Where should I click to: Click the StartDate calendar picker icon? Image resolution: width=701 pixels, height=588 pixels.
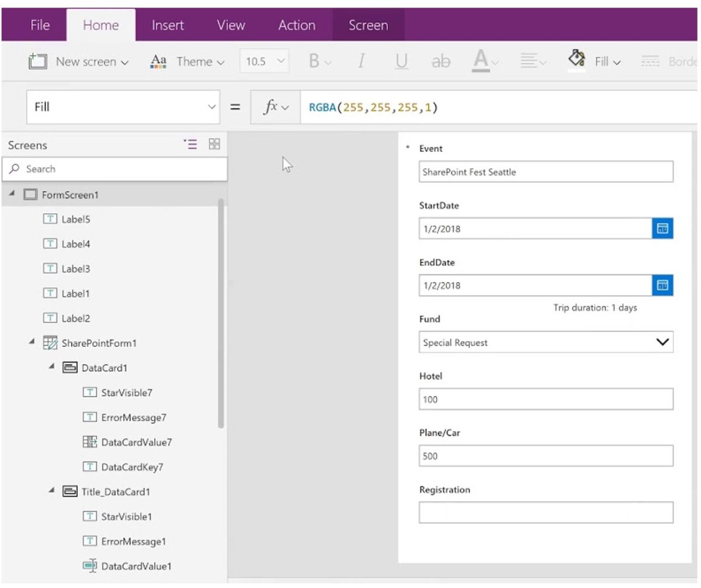click(x=662, y=228)
